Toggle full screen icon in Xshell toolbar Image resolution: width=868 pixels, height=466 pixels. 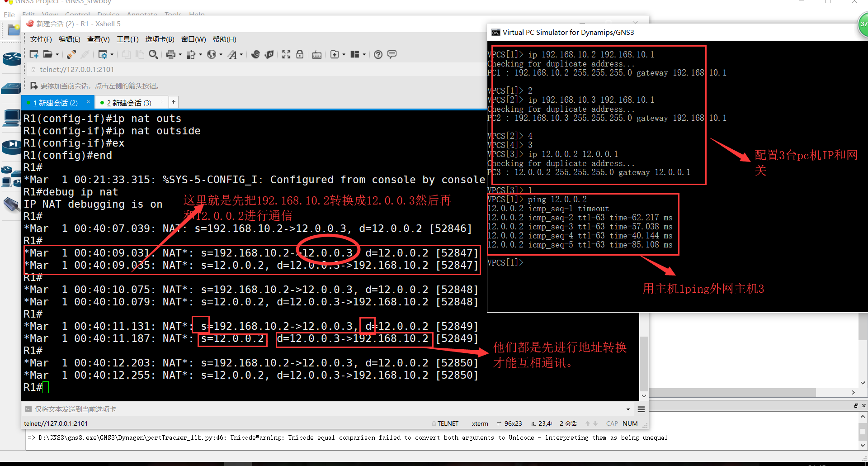tap(286, 54)
